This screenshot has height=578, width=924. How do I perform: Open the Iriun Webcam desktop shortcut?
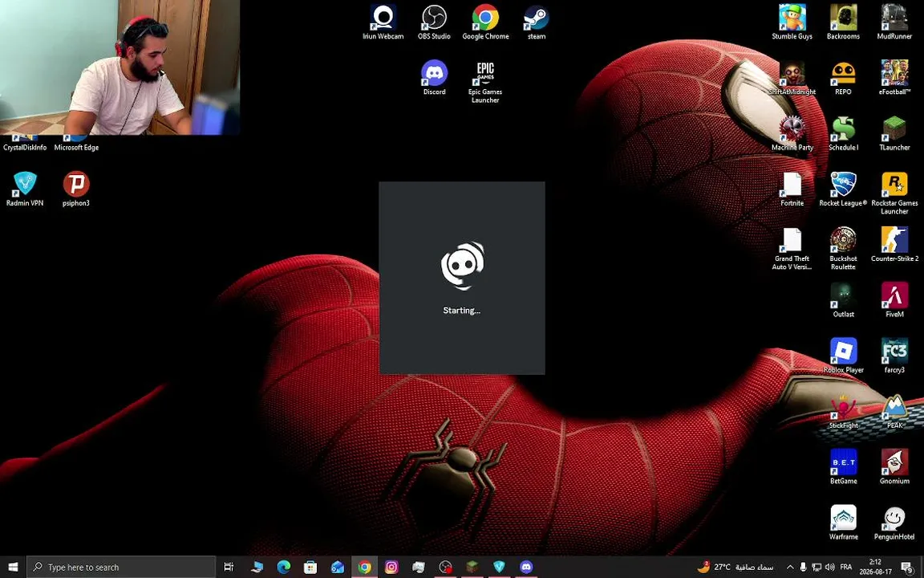pyautogui.click(x=383, y=22)
